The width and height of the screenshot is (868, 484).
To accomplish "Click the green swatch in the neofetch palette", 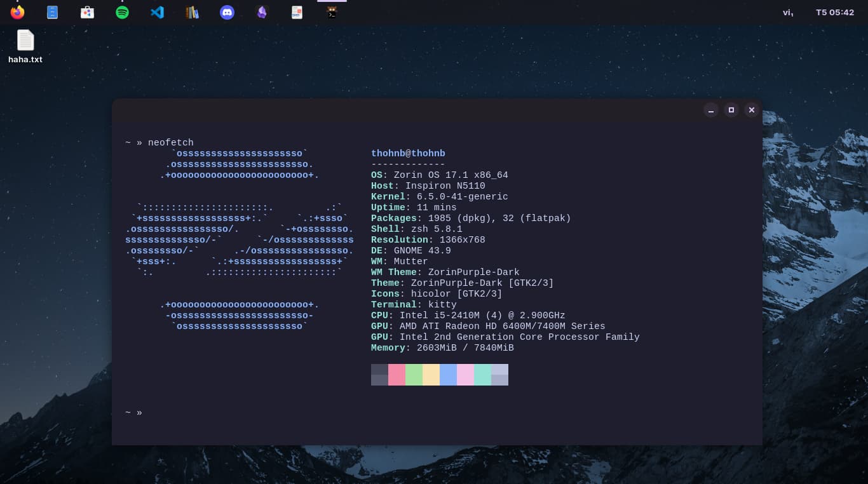I will point(414,375).
